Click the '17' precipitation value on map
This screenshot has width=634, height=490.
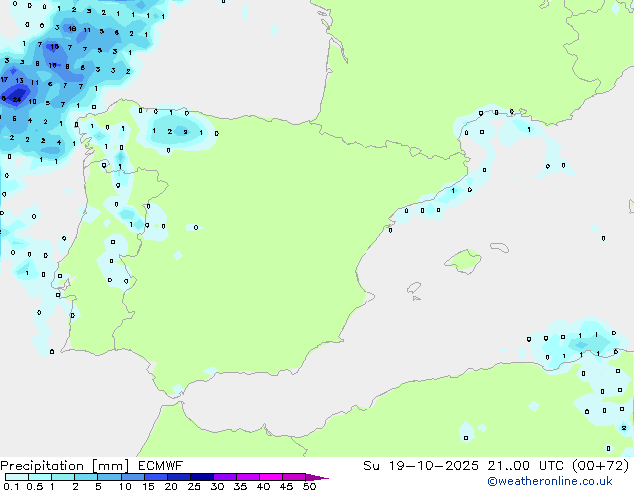(x=4, y=80)
